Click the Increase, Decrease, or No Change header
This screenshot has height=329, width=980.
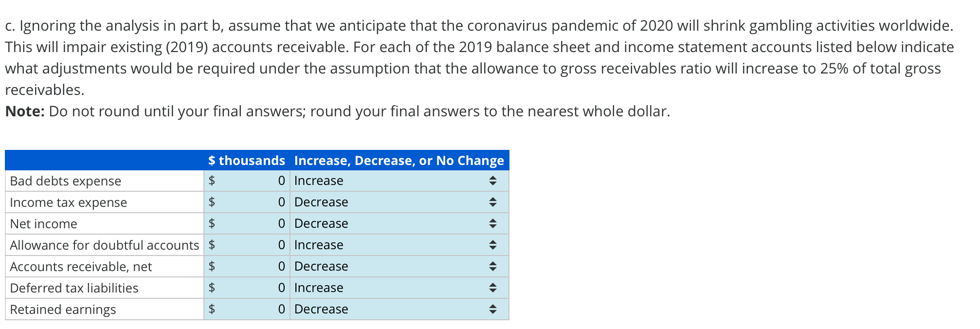tap(399, 160)
